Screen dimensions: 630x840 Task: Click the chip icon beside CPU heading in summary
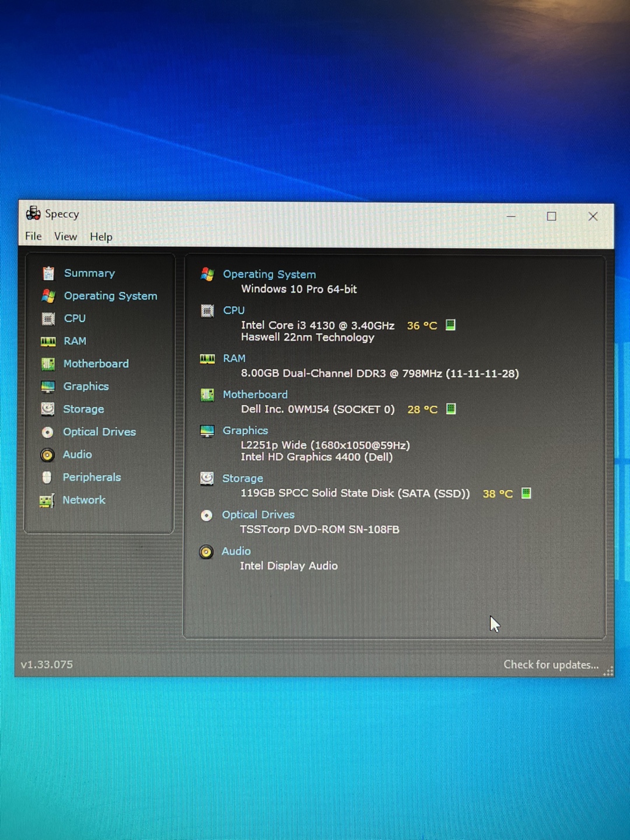[x=207, y=310]
